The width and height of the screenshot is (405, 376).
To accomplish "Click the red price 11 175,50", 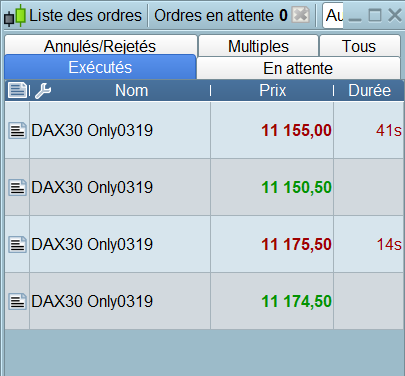I will [296, 244].
